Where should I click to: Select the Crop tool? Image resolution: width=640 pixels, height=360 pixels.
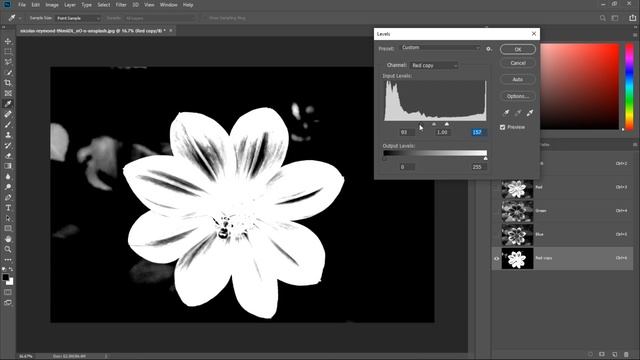8,83
